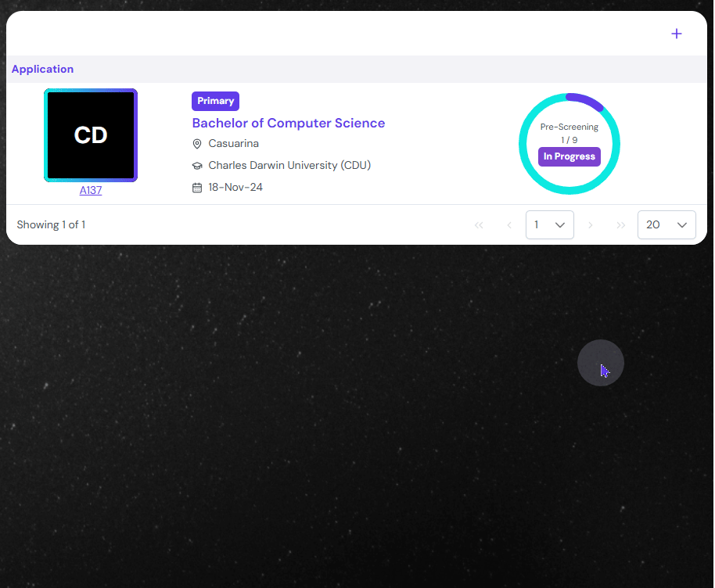Open the rows-per-page dropdown showing 20
Image resolution: width=715 pixels, height=588 pixels.
point(666,225)
